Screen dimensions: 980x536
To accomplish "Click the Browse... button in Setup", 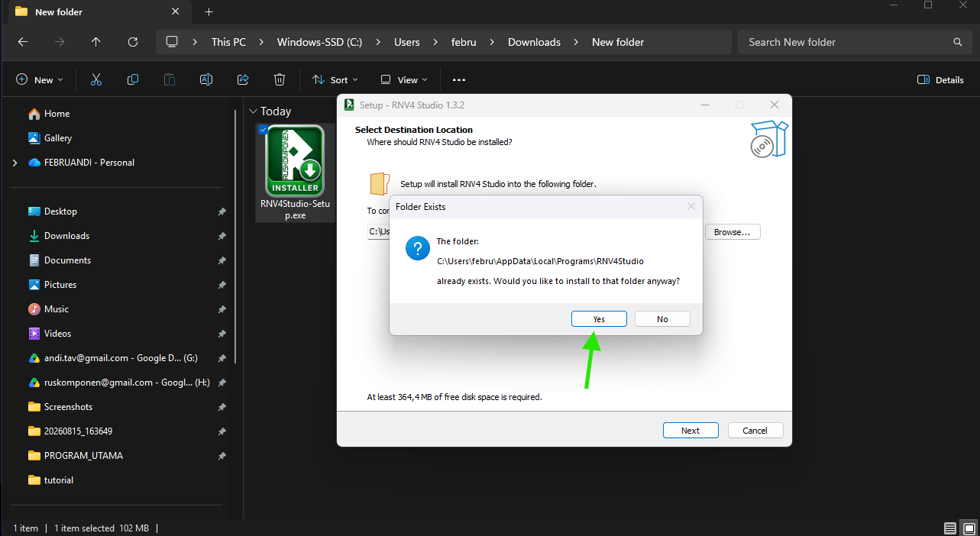I will (x=732, y=231).
